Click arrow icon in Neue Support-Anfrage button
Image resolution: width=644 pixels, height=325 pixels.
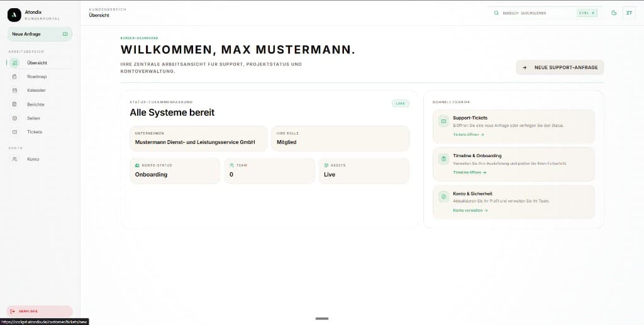525,67
